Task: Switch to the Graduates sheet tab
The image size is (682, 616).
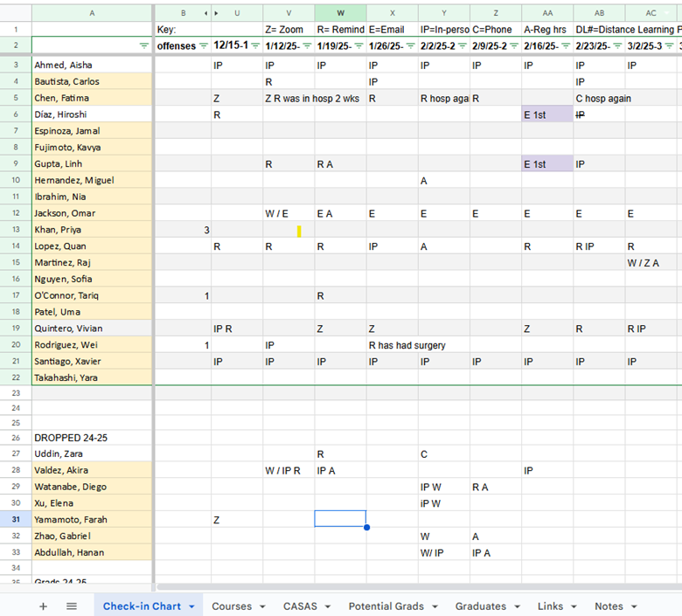Action: click(481, 606)
